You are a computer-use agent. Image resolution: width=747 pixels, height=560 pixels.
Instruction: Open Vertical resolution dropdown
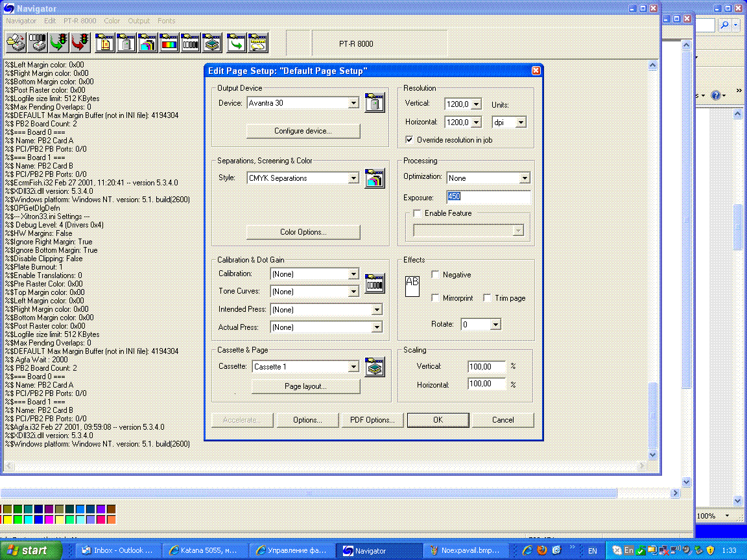coord(476,104)
